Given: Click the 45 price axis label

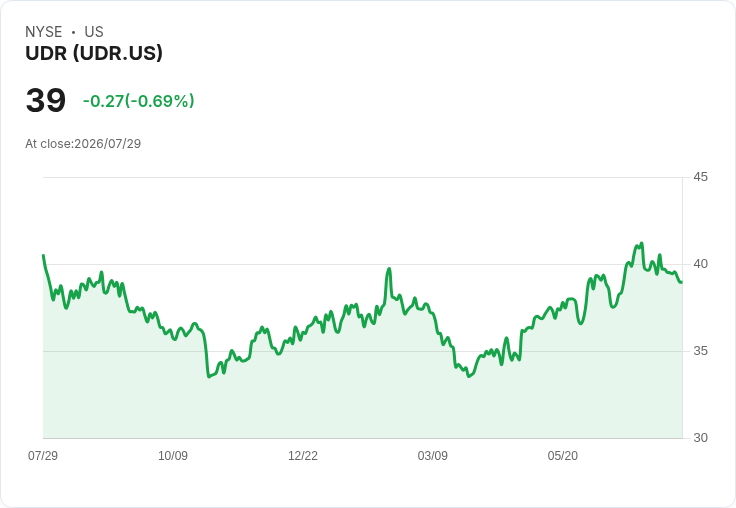Looking at the screenshot, I should (700, 177).
